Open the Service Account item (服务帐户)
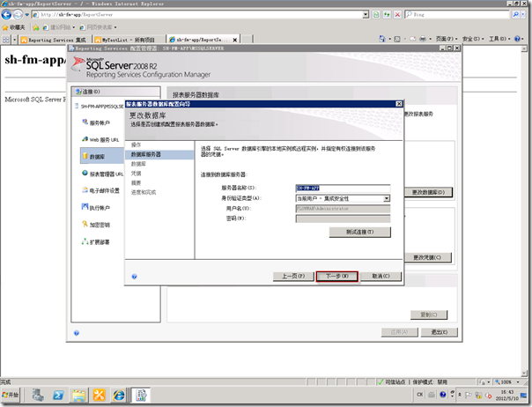 pos(96,122)
